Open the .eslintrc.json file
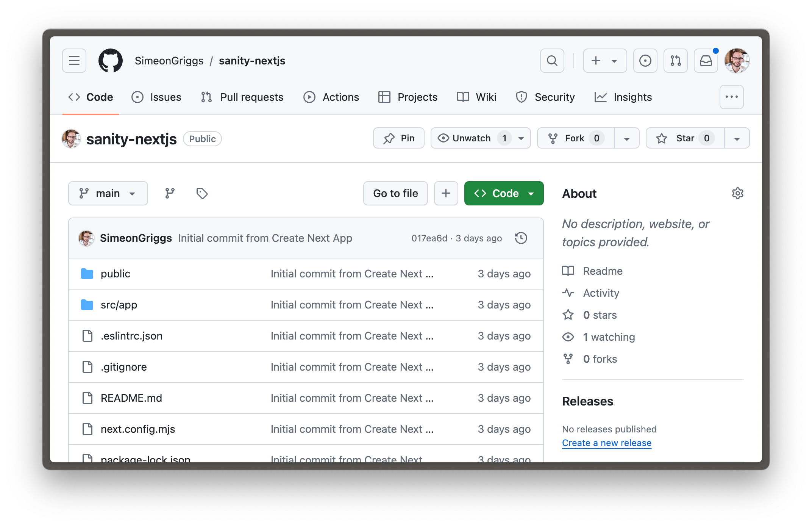This screenshot has width=812, height=526. pyautogui.click(x=131, y=336)
